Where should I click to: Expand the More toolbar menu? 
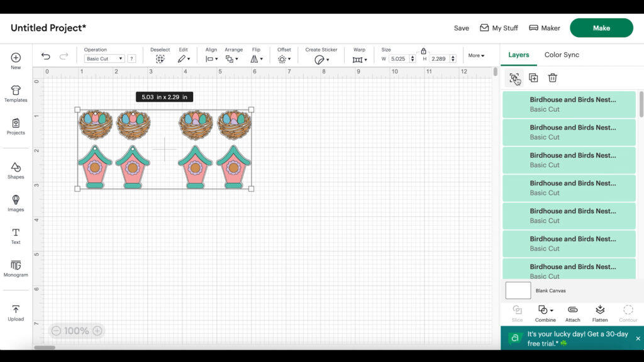coord(476,55)
